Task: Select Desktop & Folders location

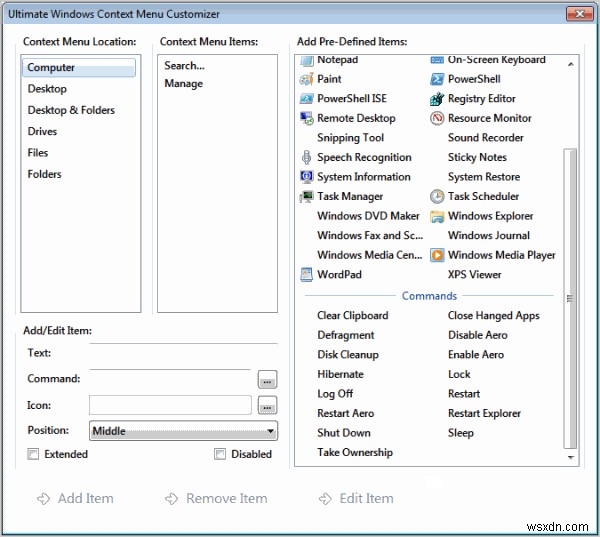Action: tap(71, 110)
